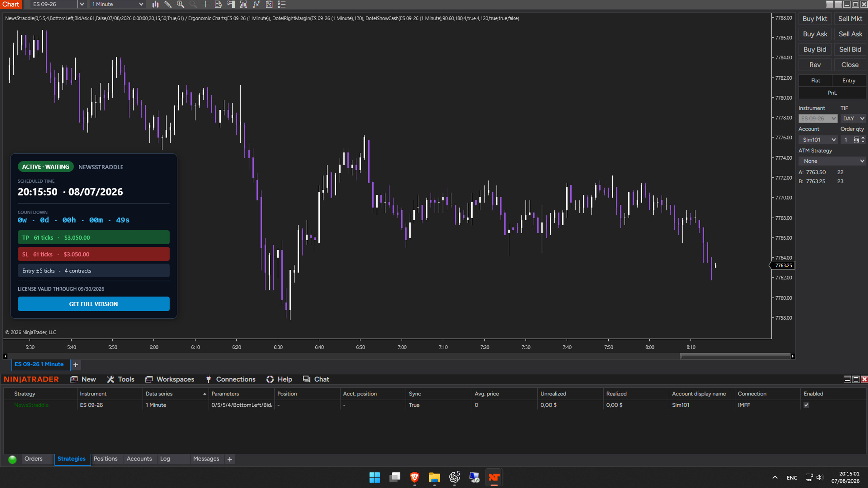868x488 pixels.
Task: Increase order quantity with the up stepper
Action: point(863,138)
